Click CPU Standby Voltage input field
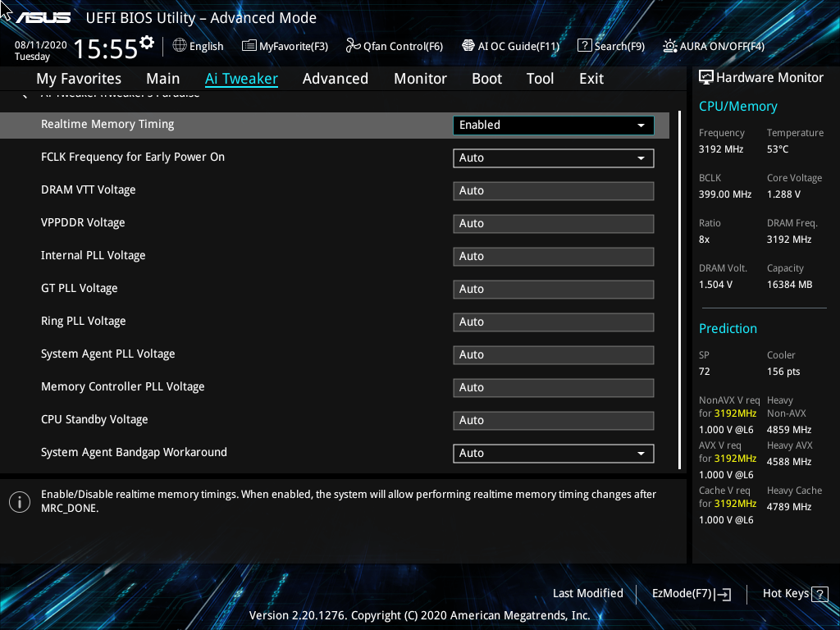The image size is (840, 630). tap(554, 421)
